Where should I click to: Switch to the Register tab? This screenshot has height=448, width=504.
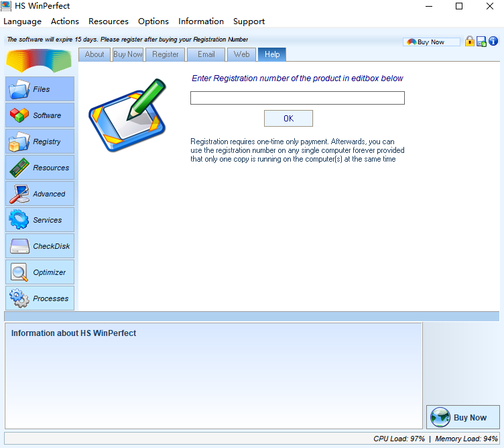click(166, 54)
